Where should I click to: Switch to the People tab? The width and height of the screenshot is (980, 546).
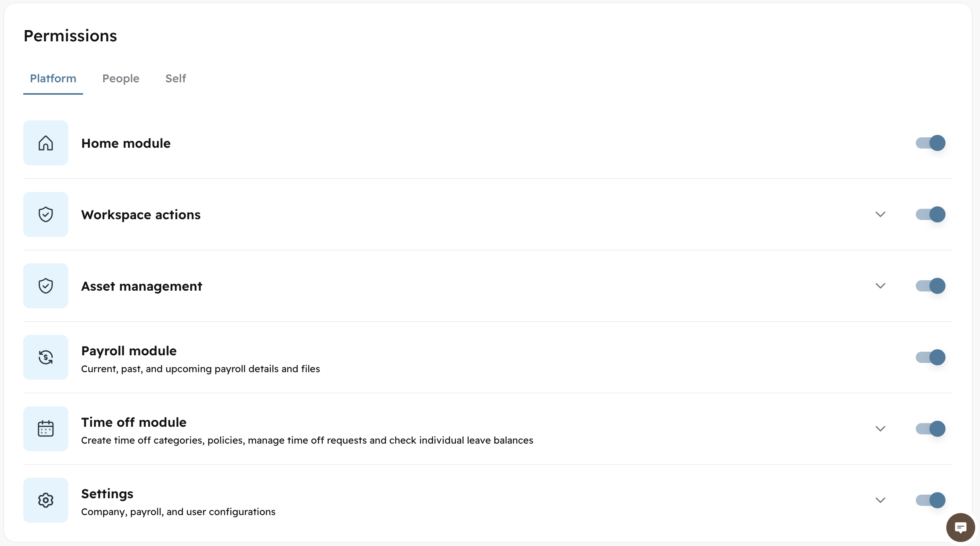(120, 79)
